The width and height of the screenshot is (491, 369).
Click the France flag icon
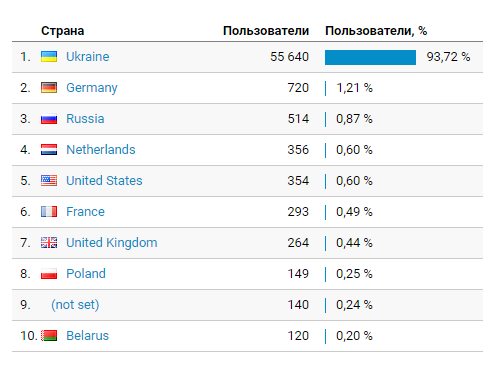(x=49, y=212)
